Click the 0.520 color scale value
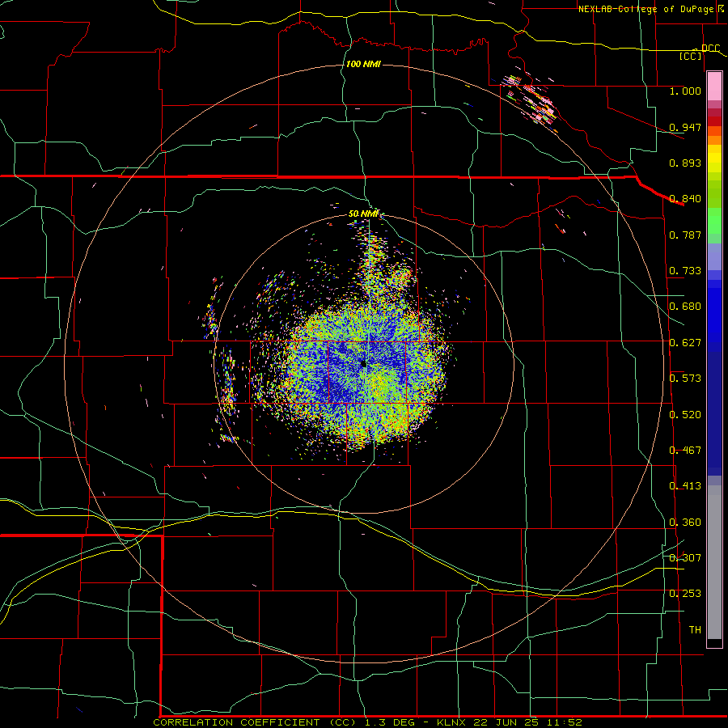 685,415
